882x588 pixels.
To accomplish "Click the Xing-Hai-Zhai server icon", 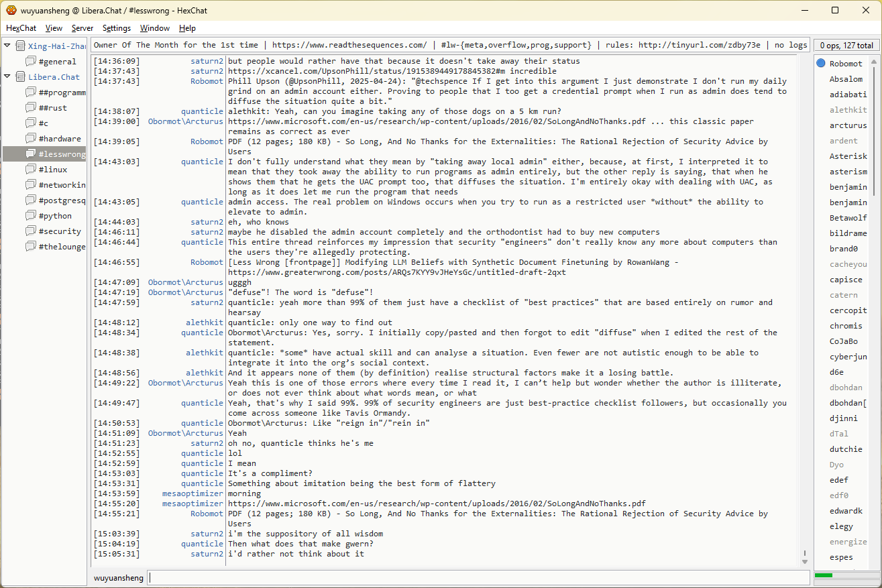I will [x=20, y=46].
